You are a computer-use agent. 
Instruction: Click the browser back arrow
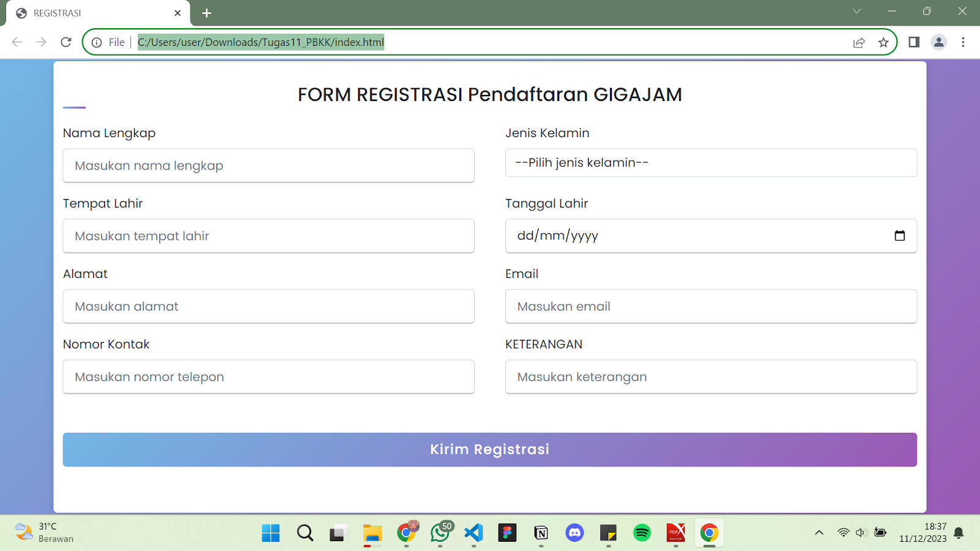[17, 42]
